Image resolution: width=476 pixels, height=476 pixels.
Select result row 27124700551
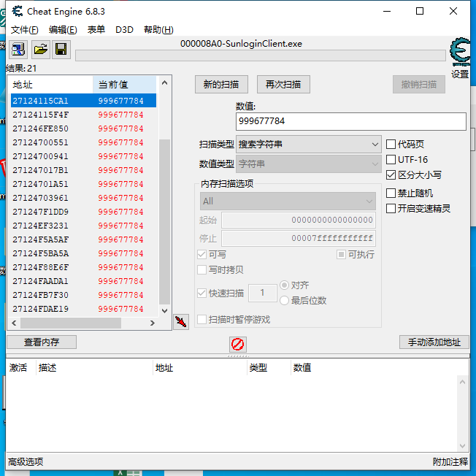(x=83, y=142)
